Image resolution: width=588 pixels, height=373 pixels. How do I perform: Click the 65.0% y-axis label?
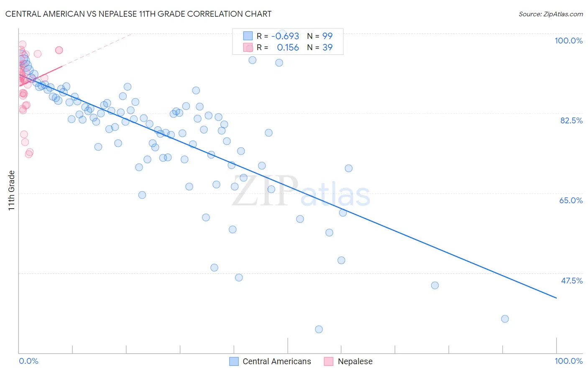(x=571, y=200)
